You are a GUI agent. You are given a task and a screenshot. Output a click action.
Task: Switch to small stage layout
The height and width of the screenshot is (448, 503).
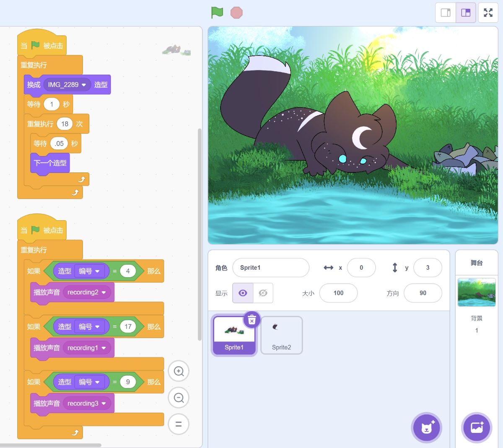446,13
